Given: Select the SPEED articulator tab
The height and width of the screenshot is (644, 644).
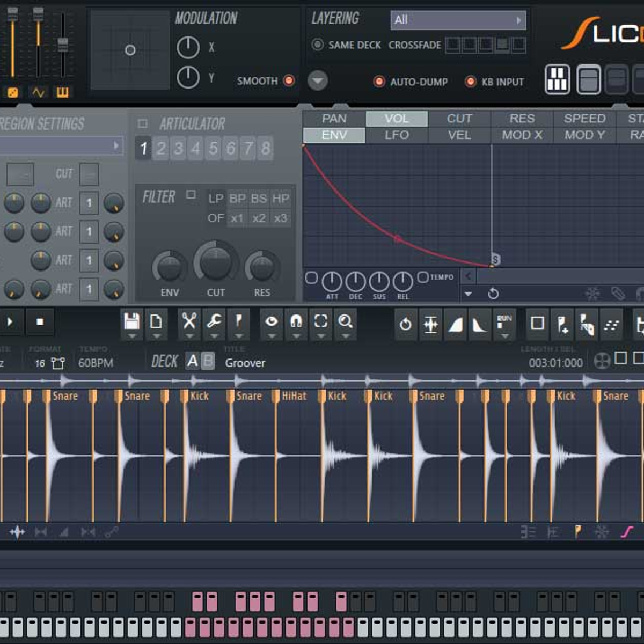Looking at the screenshot, I should 585,119.
